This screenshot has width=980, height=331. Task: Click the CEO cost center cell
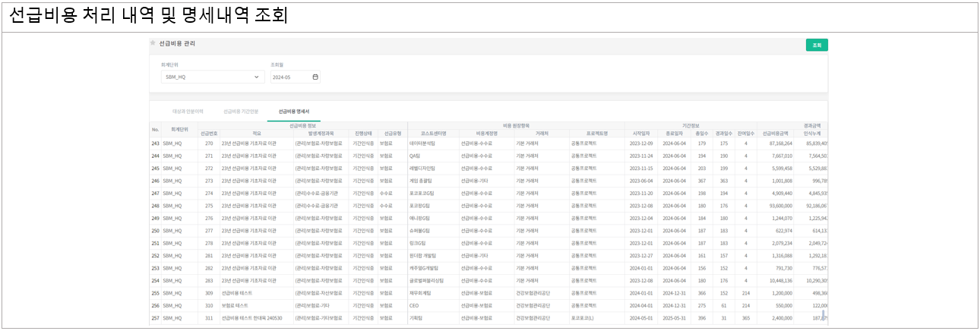click(x=414, y=305)
